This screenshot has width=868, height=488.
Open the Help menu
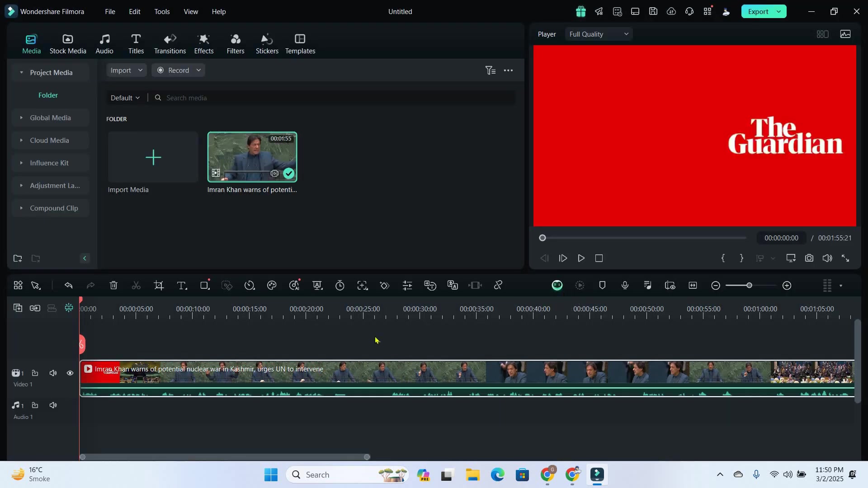coord(219,12)
